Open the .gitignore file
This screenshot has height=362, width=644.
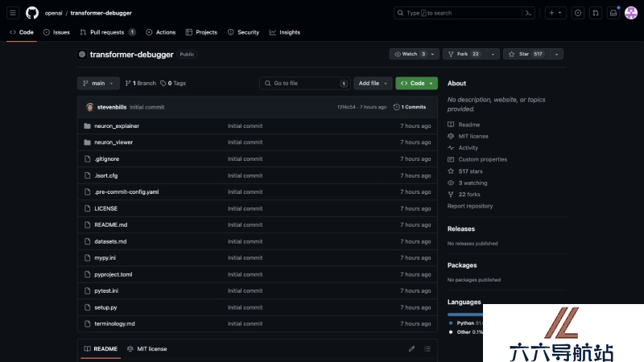[x=107, y=158]
